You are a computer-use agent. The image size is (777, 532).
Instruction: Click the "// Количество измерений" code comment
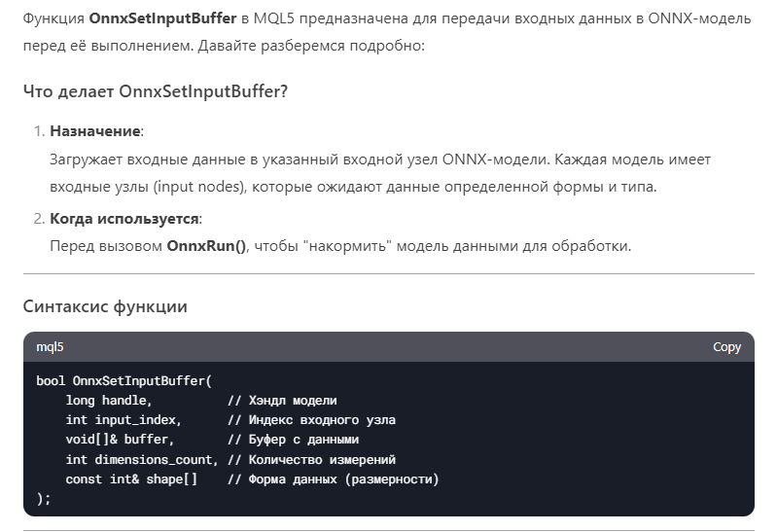[311, 459]
